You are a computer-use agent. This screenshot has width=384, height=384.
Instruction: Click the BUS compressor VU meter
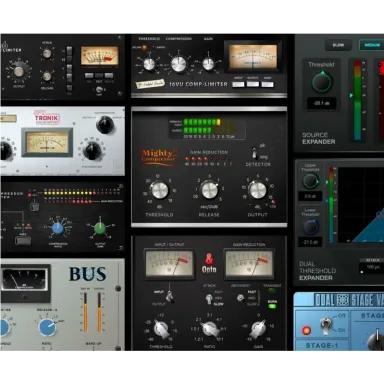(25, 279)
